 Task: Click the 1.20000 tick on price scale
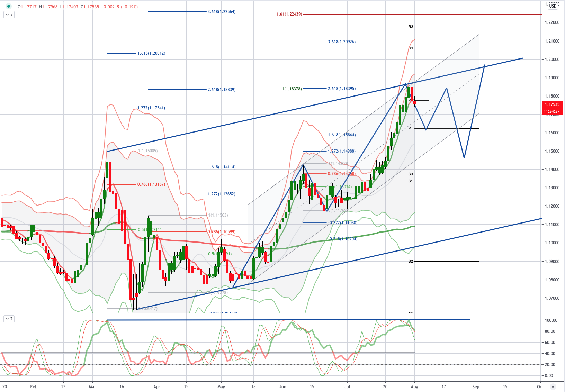point(552,60)
